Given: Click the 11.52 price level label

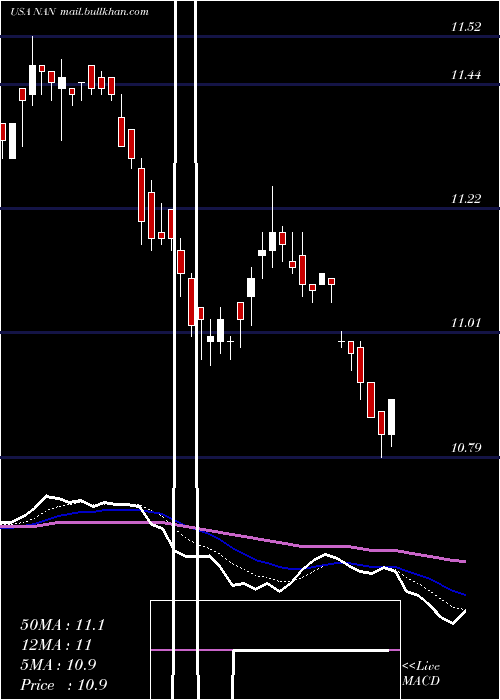Looking at the screenshot, I should point(466,27).
